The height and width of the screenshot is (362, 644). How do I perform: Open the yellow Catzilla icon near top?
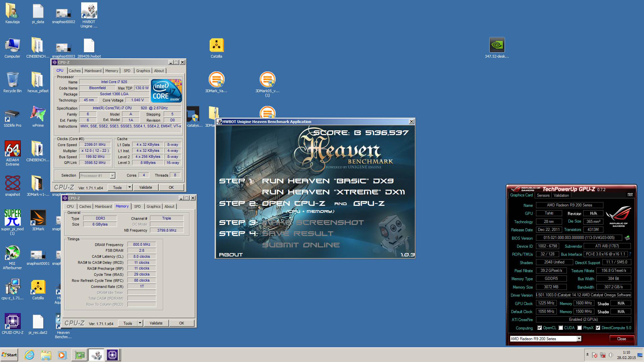(x=216, y=48)
